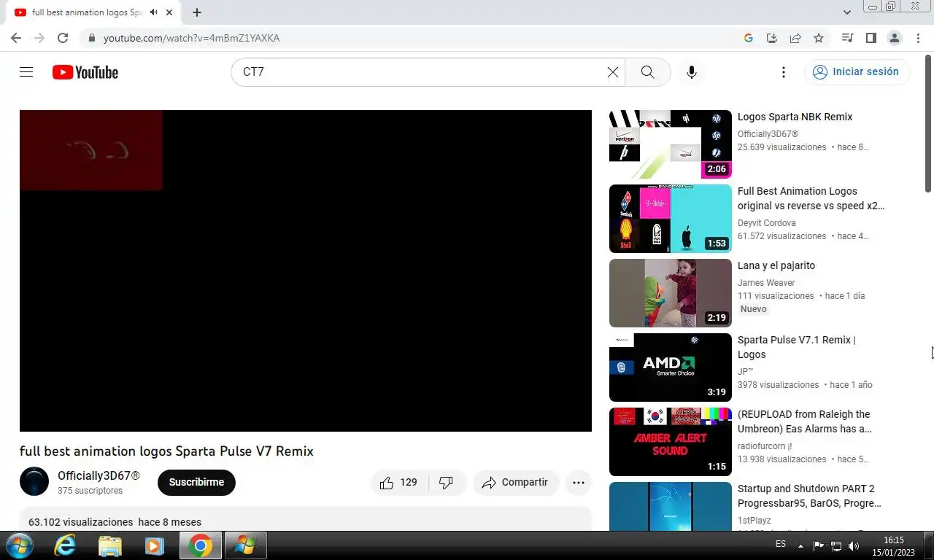Open the Lana y el pajarito thumbnail

coord(670,293)
